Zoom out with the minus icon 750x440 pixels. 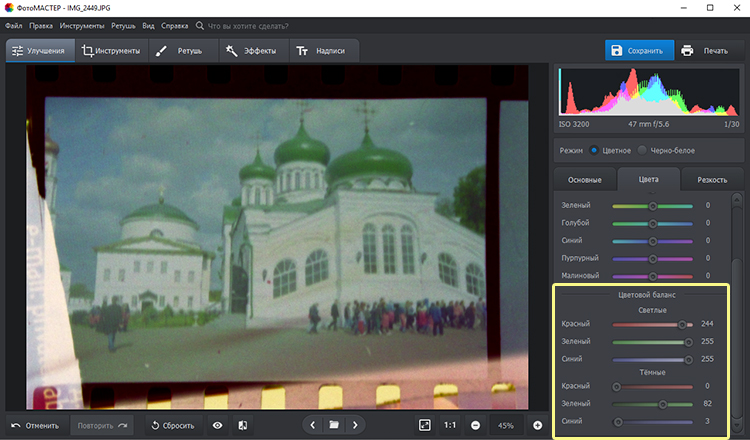click(475, 425)
